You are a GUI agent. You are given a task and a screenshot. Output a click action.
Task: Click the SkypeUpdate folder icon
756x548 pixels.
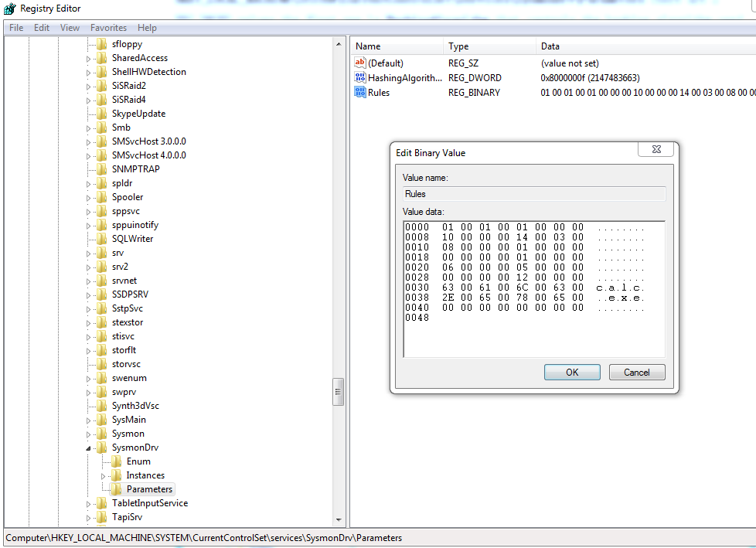pos(102,114)
